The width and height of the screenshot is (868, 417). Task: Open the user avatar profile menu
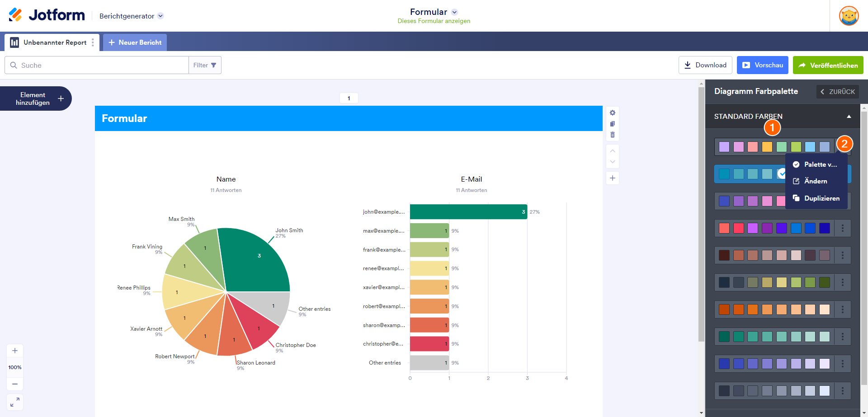pyautogui.click(x=849, y=16)
